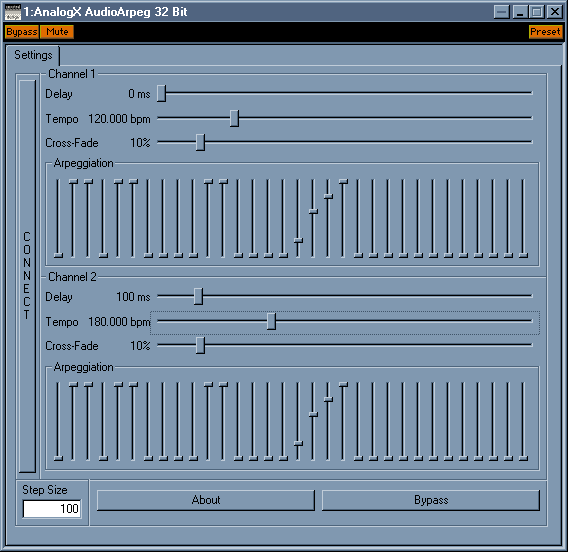The image size is (568, 552).
Task: Click the Channel 2 Cross-Fade slider thumb
Action: point(200,346)
